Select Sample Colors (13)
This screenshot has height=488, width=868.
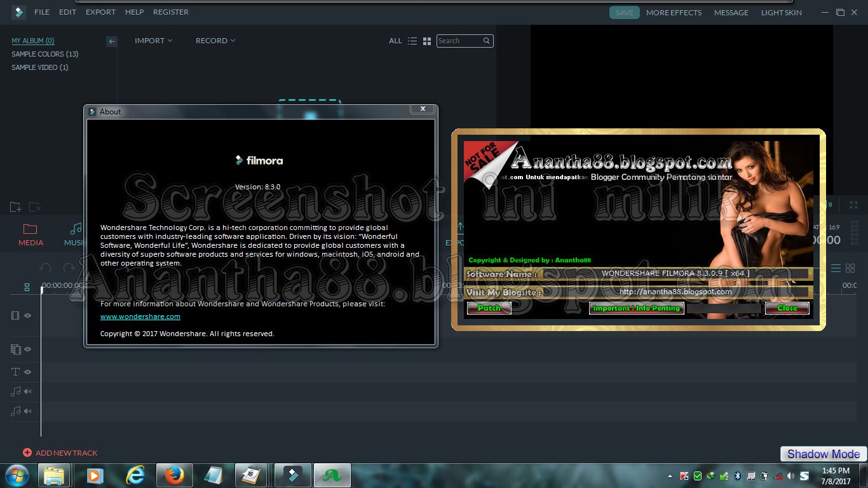[x=44, y=54]
